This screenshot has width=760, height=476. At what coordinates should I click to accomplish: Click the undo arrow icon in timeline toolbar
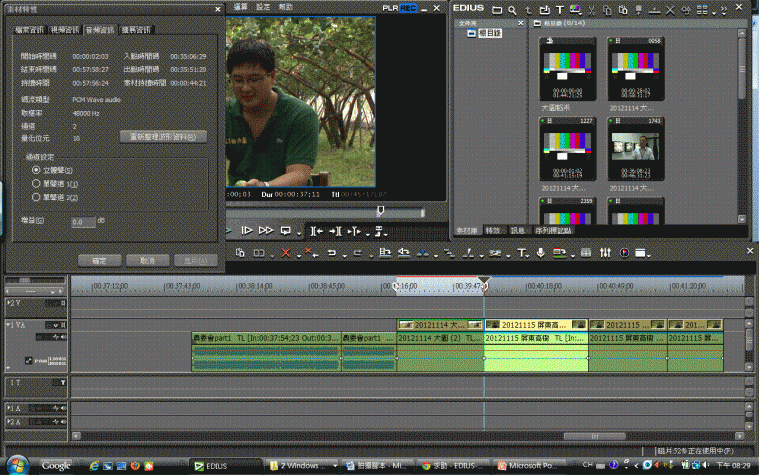[x=331, y=253]
